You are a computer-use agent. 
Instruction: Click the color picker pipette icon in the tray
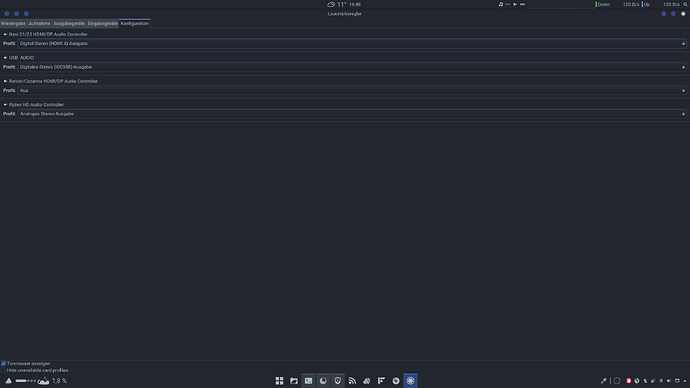[x=604, y=381]
